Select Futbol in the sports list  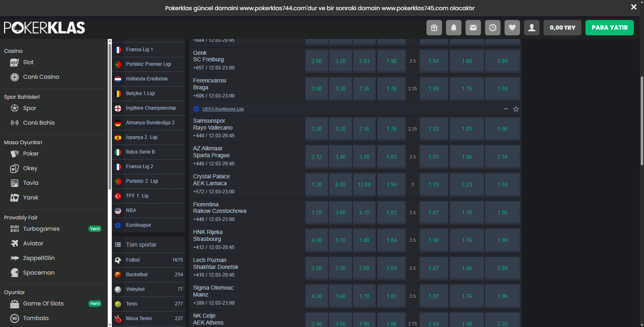click(x=133, y=260)
